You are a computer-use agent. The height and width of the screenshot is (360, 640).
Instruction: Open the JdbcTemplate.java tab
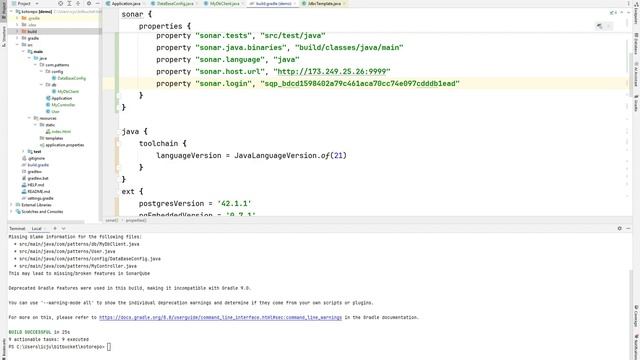[x=323, y=3]
